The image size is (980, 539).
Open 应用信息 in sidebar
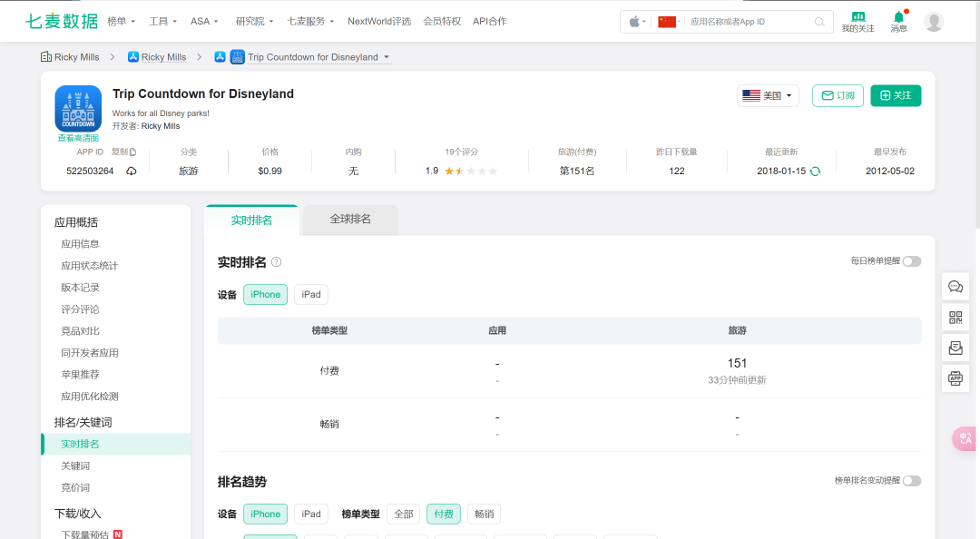coord(80,244)
